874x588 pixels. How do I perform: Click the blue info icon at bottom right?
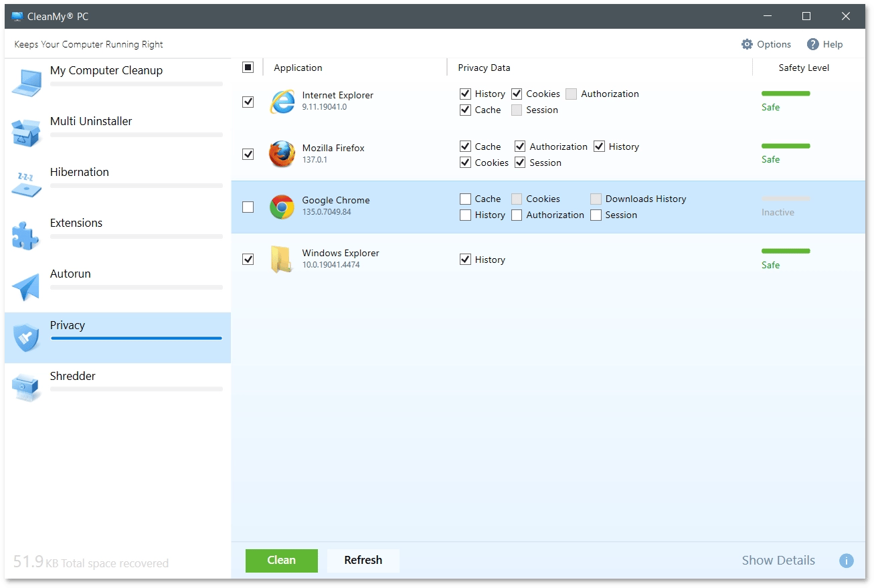pyautogui.click(x=847, y=561)
